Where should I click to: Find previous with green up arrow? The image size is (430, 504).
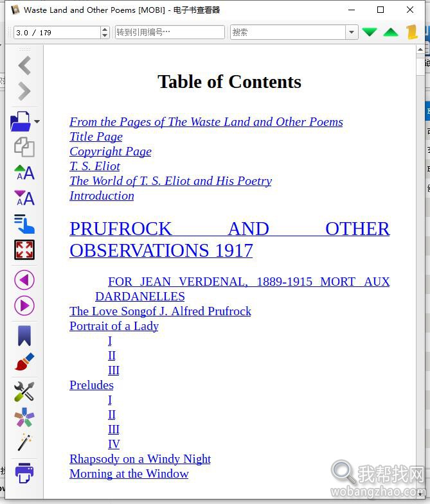pos(391,32)
